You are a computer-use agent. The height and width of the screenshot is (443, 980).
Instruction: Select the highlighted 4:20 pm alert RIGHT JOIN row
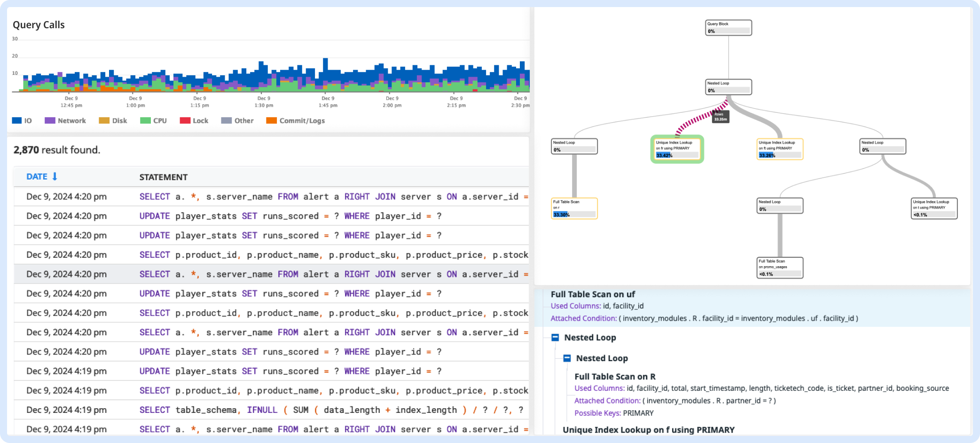[271, 274]
